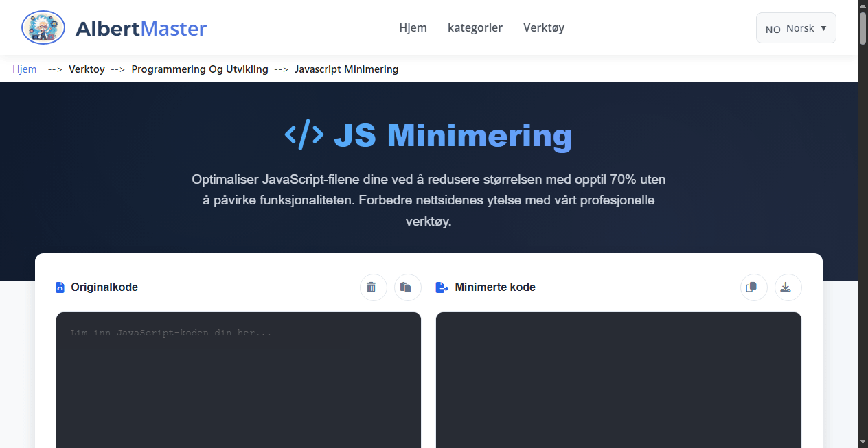Download the minified code via the download icon
This screenshot has height=448, width=868.
tap(788, 287)
